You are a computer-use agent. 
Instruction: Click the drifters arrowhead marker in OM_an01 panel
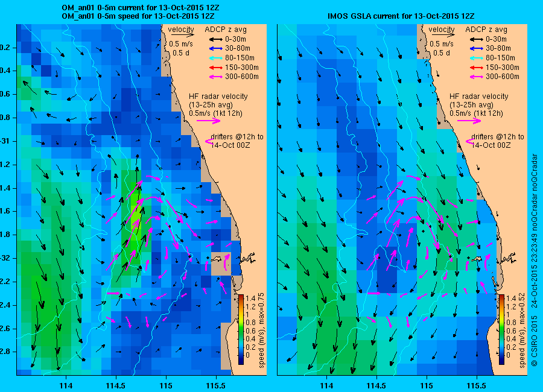tap(209, 141)
